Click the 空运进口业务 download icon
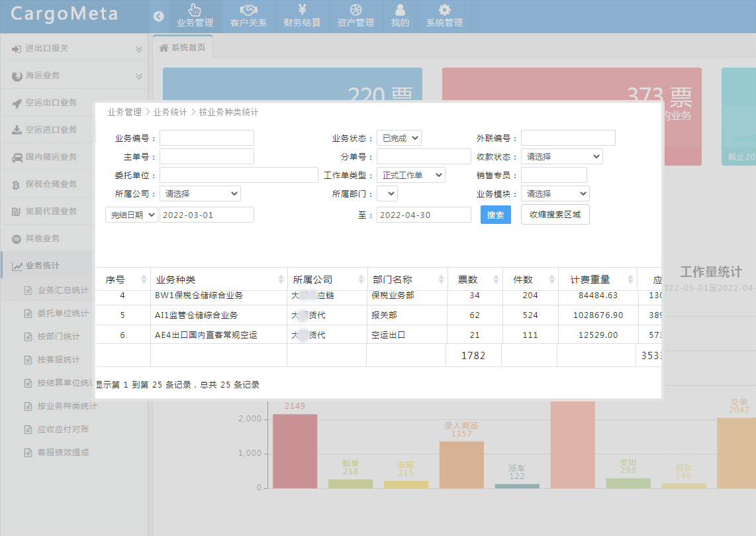The width and height of the screenshot is (756, 536). pyautogui.click(x=17, y=131)
